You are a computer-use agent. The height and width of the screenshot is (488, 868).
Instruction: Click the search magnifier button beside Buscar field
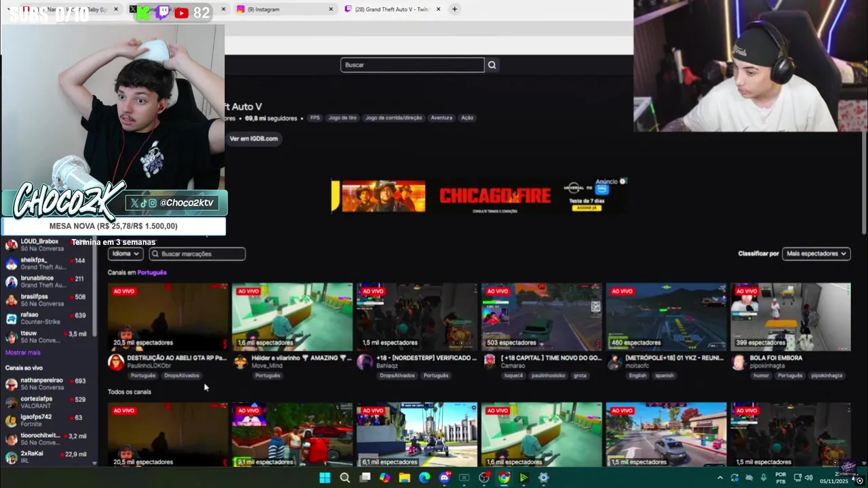(492, 65)
